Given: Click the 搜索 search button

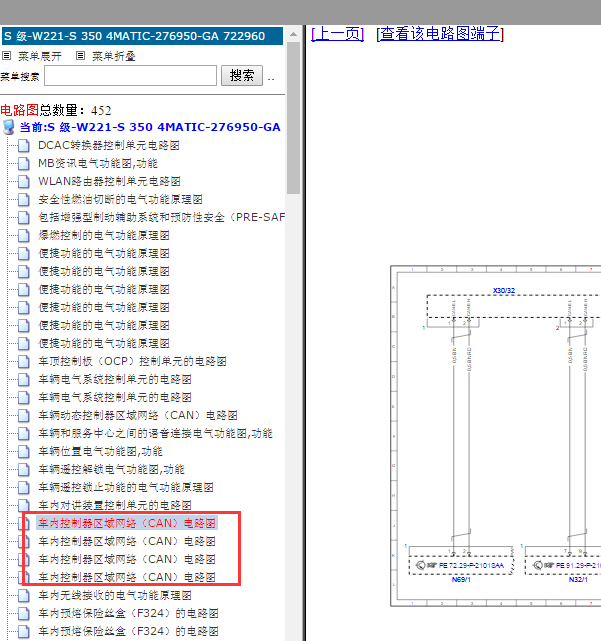Looking at the screenshot, I should tap(242, 76).
